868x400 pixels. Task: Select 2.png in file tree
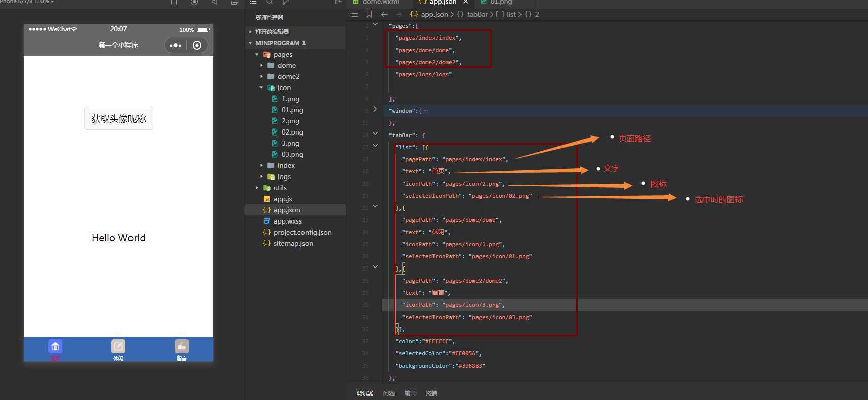(295, 121)
